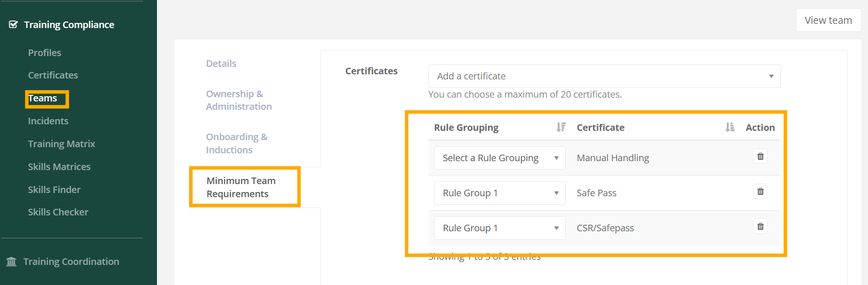Click trash icon for Safe Pass
Image resolution: width=868 pixels, height=285 pixels.
pos(760,192)
